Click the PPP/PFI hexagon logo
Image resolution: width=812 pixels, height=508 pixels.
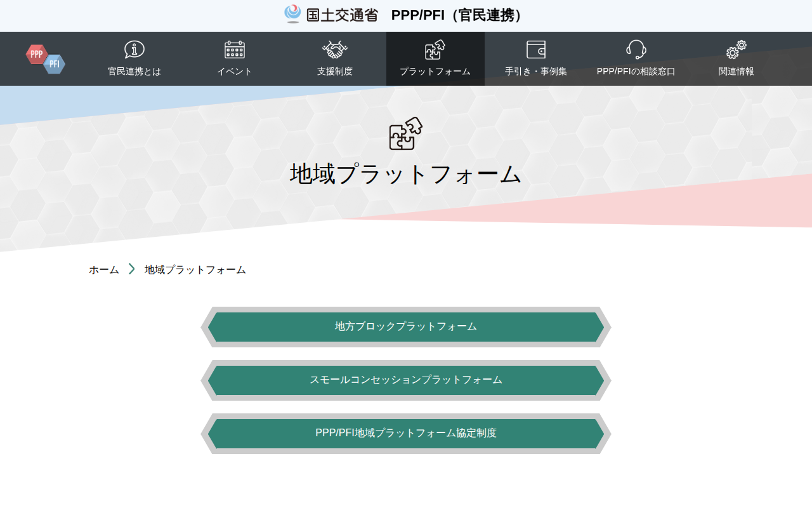[46, 59]
